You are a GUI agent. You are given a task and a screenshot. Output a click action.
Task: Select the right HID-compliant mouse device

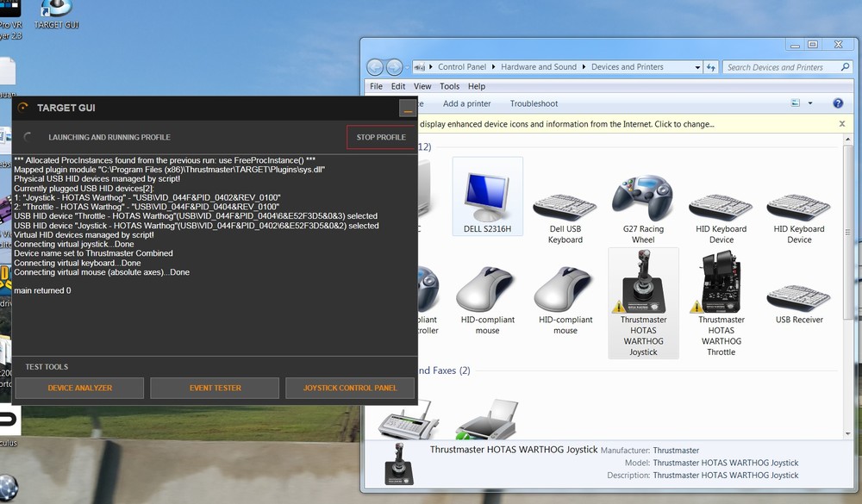pos(565,300)
